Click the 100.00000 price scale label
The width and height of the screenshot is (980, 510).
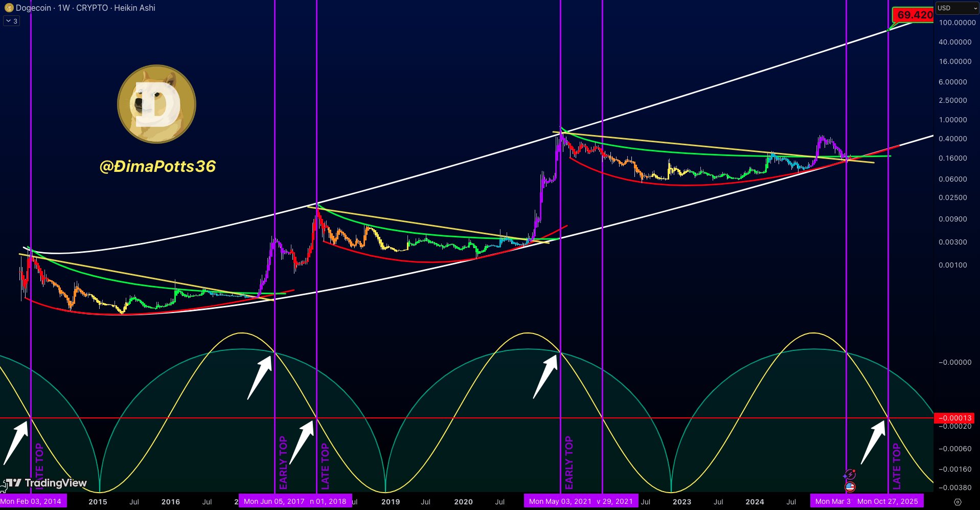[956, 23]
